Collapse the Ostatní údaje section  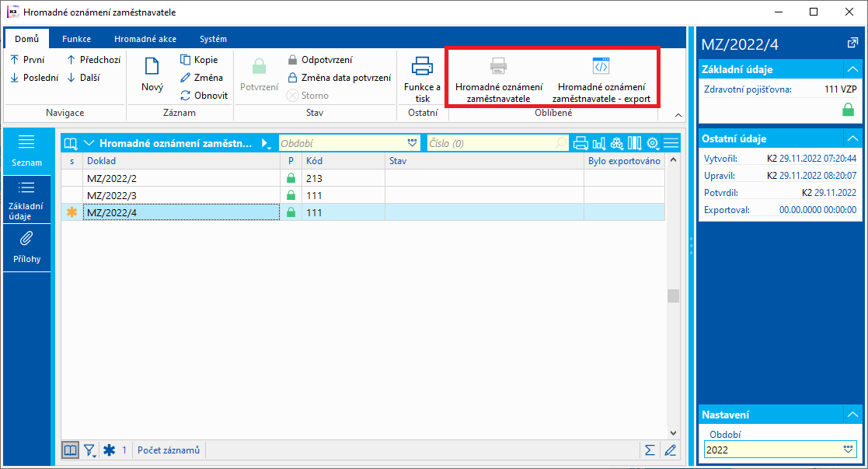[x=852, y=138]
